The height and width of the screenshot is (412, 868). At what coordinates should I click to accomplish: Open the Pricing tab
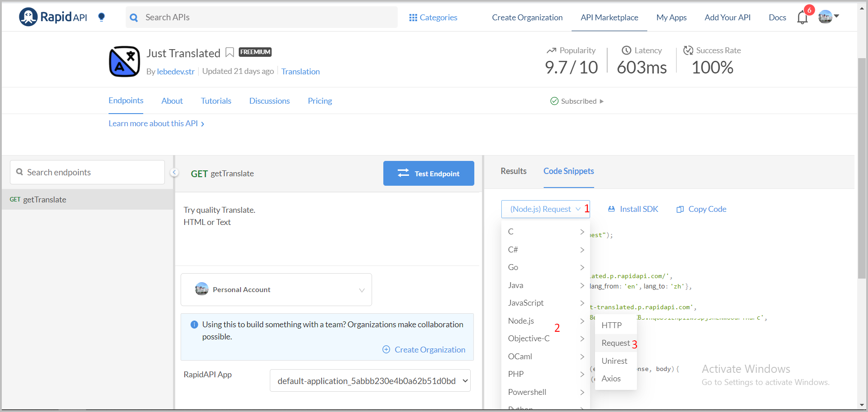click(320, 101)
